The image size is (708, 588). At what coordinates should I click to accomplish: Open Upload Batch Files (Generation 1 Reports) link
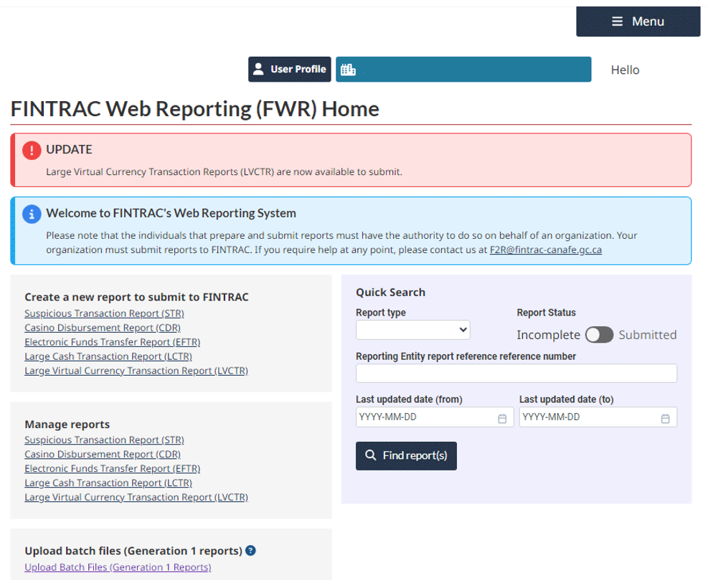[118, 567]
